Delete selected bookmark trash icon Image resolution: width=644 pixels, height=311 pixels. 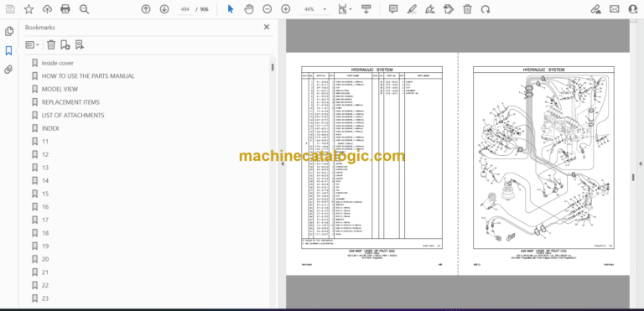point(51,44)
